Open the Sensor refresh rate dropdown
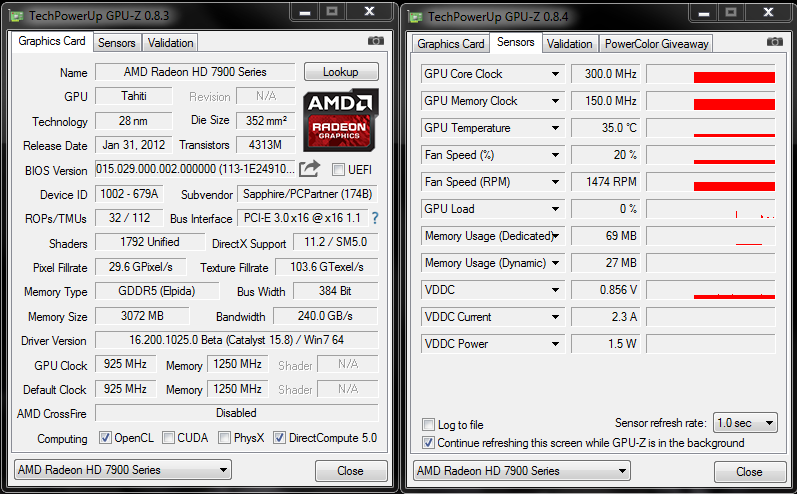This screenshot has width=797, height=494. coord(745,422)
